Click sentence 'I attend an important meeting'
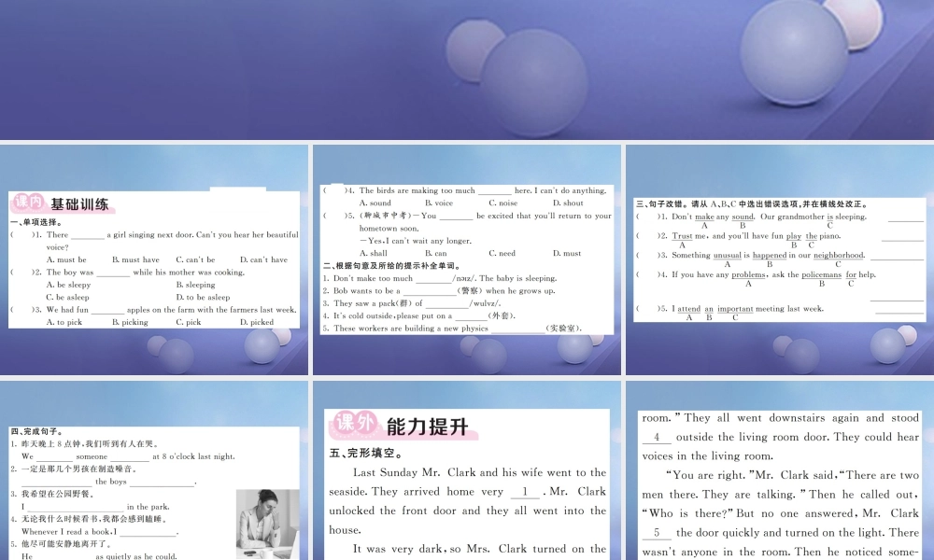This screenshot has width=934, height=560. (747, 308)
